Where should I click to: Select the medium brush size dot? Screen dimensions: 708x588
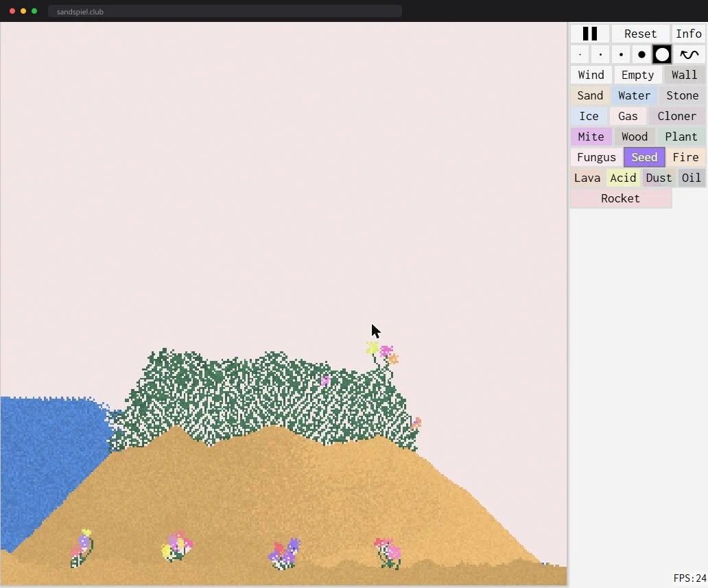[x=622, y=55]
